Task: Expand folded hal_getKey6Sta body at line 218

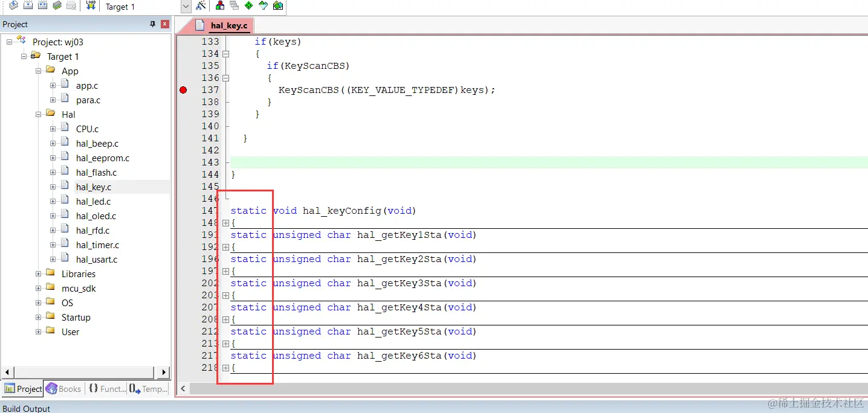Action: pyautogui.click(x=225, y=368)
